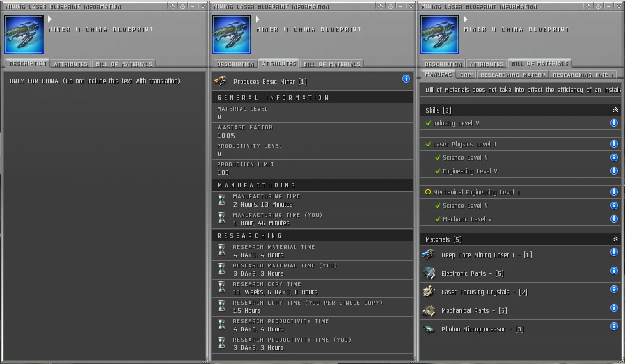This screenshot has height=364, width=625.
Task: Click Production Limit 100 value
Action: tap(223, 172)
